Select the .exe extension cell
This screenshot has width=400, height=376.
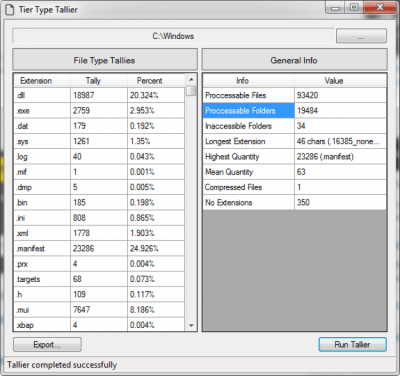42,111
